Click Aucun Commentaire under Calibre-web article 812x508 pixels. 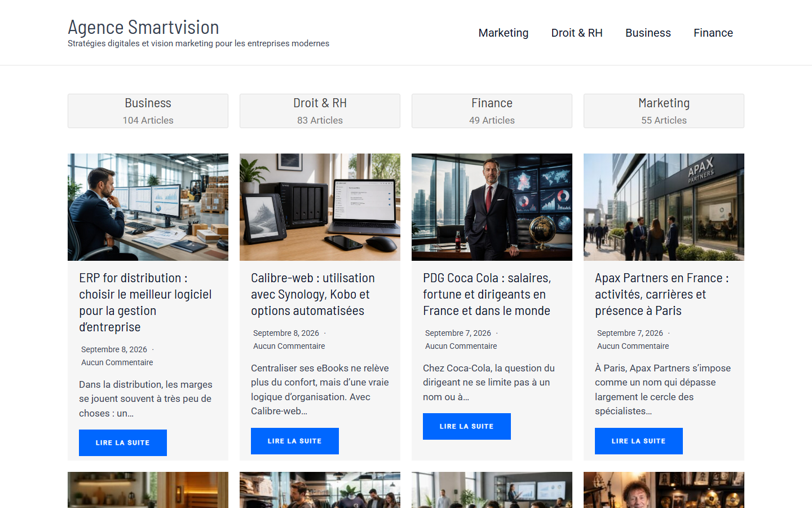289,346
